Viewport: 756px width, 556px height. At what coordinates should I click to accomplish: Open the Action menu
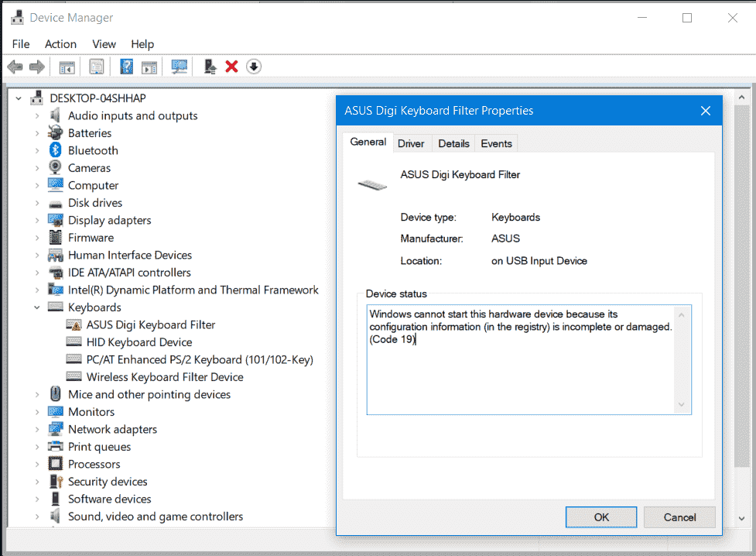61,44
